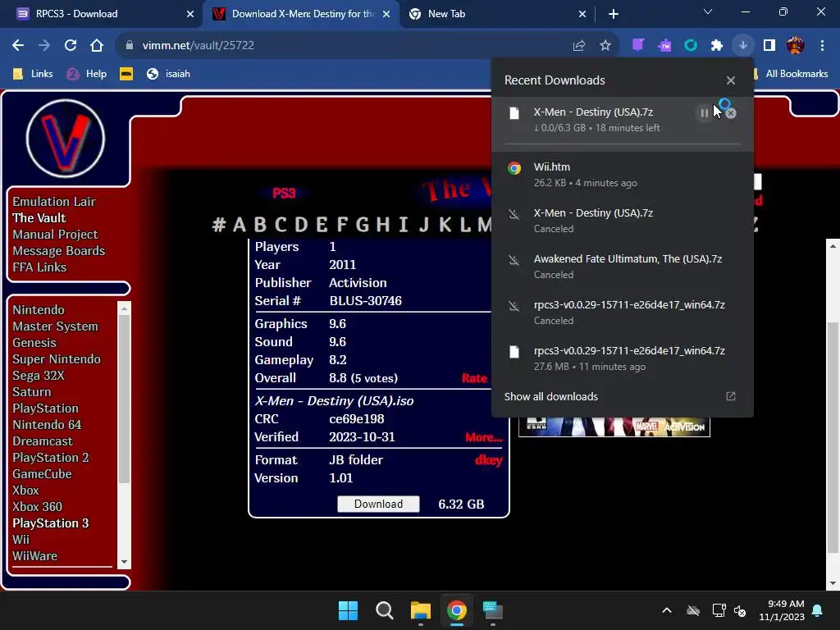Open the tab search dropdown
840x630 pixels.
(x=708, y=11)
